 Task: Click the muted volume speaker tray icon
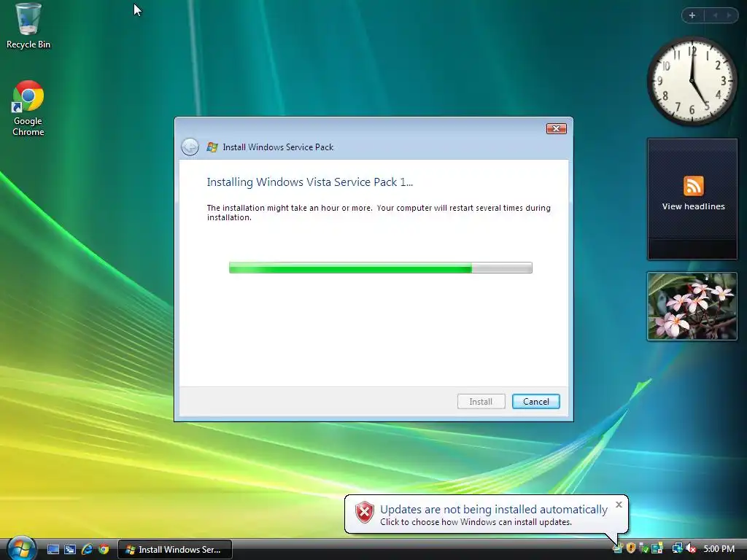pyautogui.click(x=691, y=548)
